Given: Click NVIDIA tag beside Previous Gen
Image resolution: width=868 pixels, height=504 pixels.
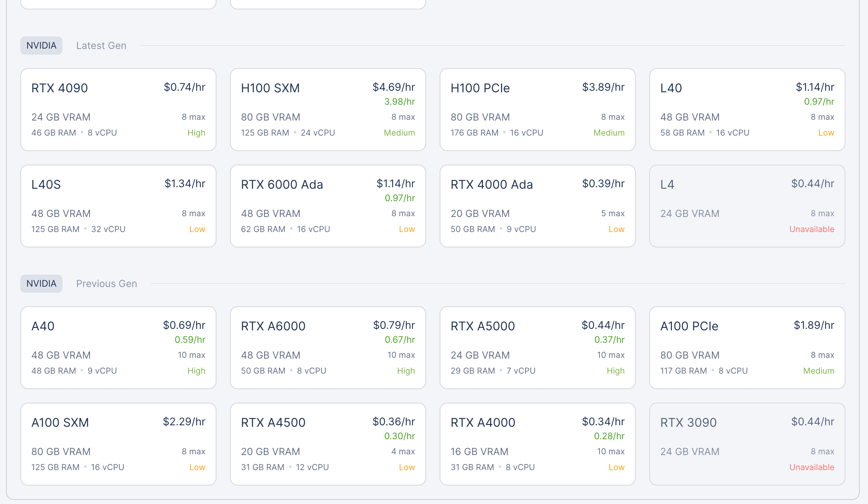Looking at the screenshot, I should click(41, 284).
